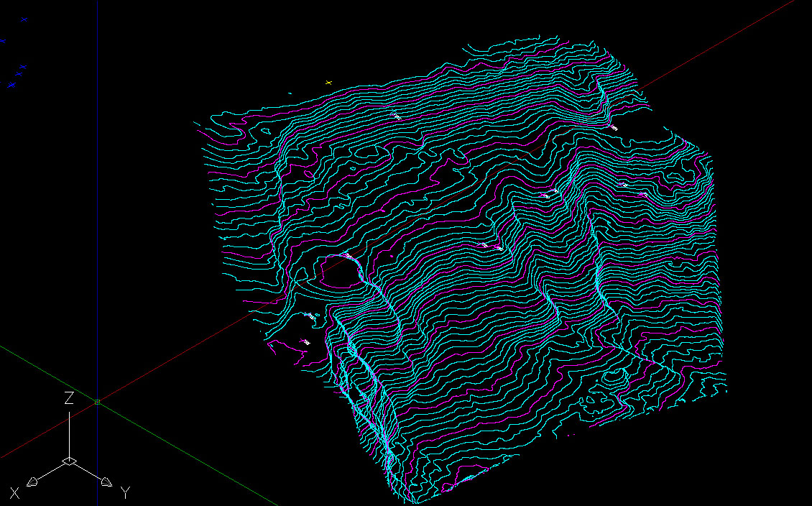Select the lowest blue X marker cluster
The image size is (812, 506).
pyautogui.click(x=11, y=85)
